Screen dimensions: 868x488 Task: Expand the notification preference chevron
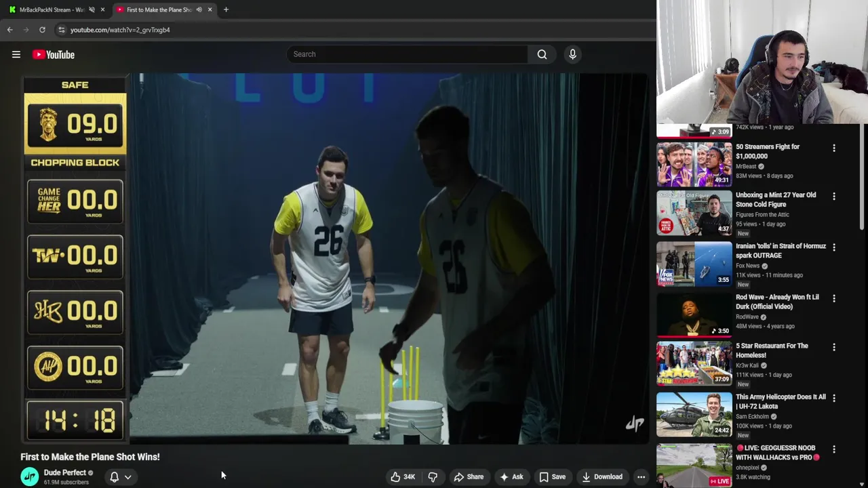(127, 476)
